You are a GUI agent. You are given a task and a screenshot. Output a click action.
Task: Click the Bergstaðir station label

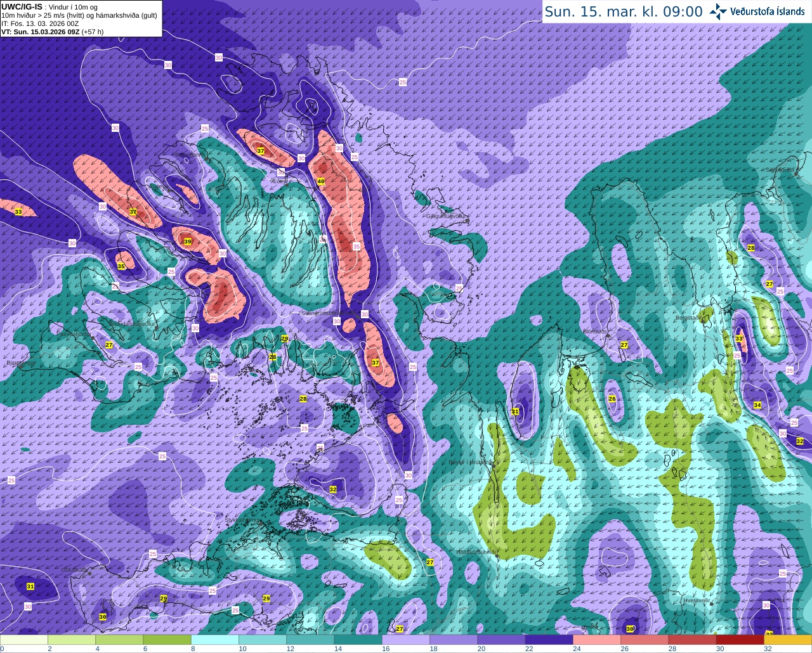coord(688,318)
